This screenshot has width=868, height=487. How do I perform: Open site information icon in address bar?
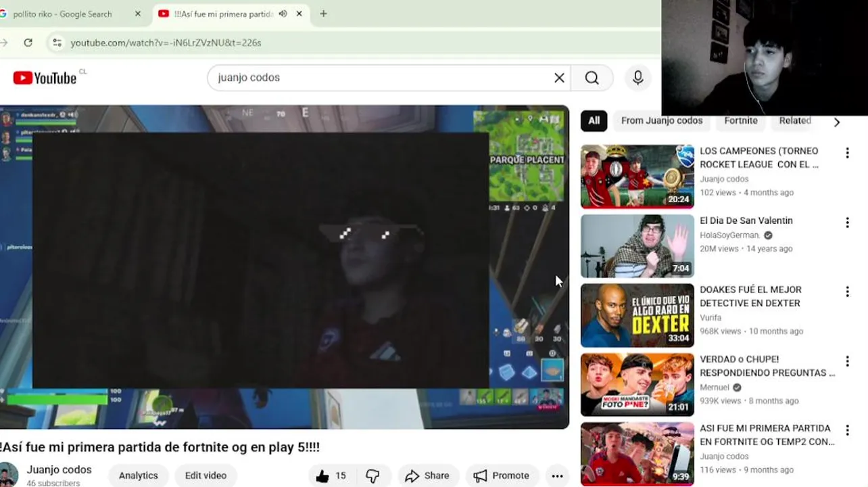tap(57, 43)
